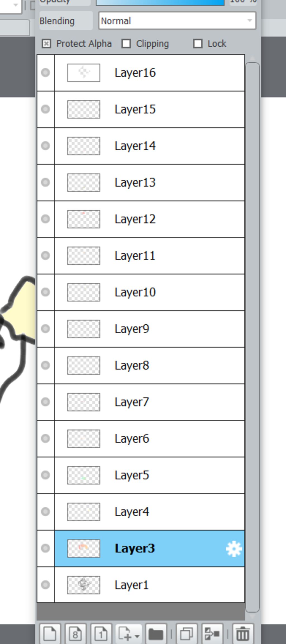Duplicate the selected layer

(187, 634)
